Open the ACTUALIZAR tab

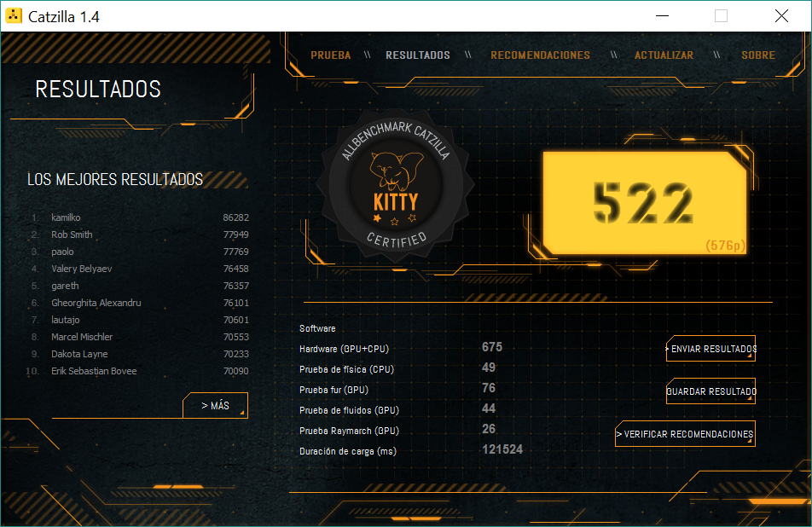point(664,55)
